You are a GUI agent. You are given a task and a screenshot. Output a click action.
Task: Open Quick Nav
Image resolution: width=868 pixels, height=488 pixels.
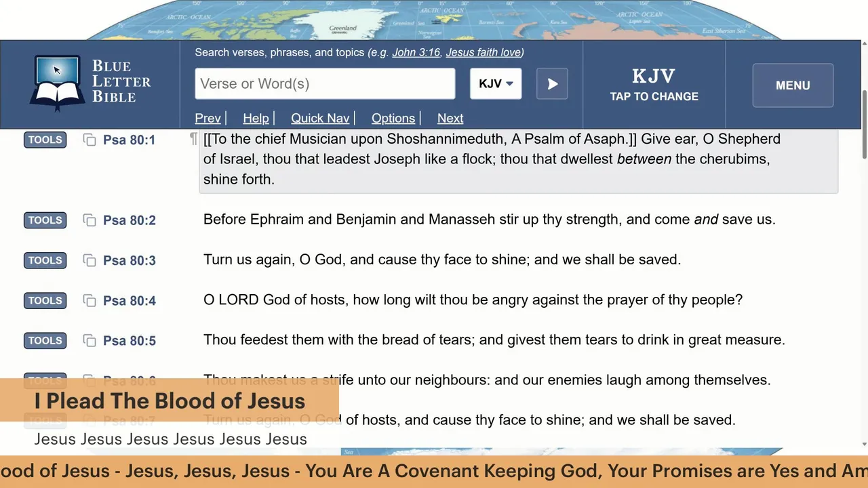tap(320, 118)
